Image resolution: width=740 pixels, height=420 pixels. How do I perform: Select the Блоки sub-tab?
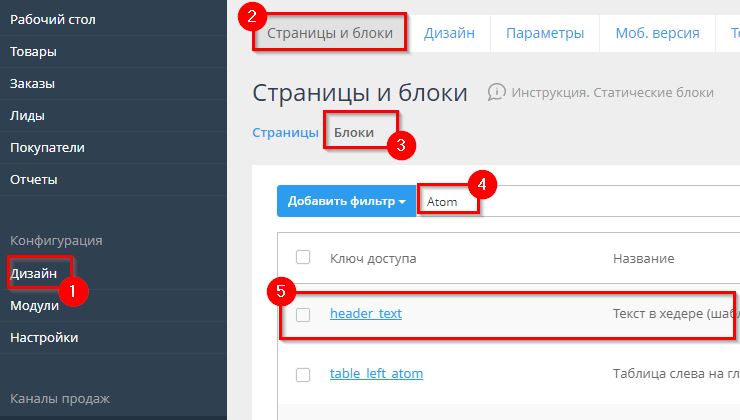tap(353, 132)
